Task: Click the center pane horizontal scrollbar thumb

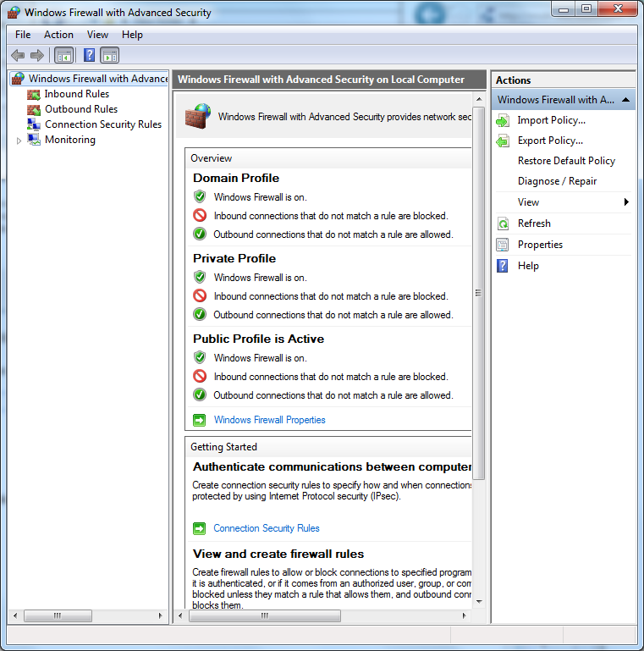Action: coord(264,615)
